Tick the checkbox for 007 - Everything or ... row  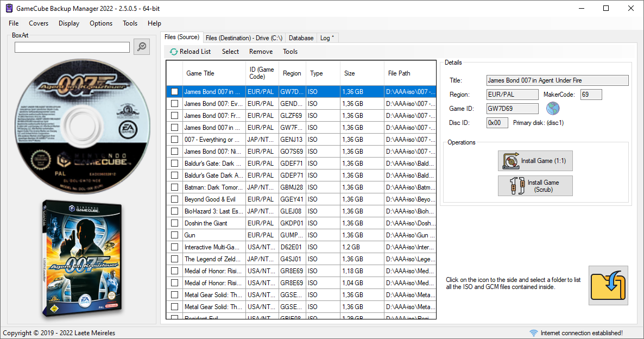pos(174,139)
